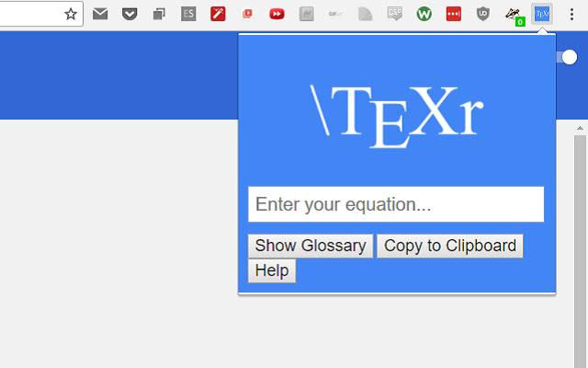Click the CSS checkmark extension icon
This screenshot has width=588, height=368.
[394, 14]
